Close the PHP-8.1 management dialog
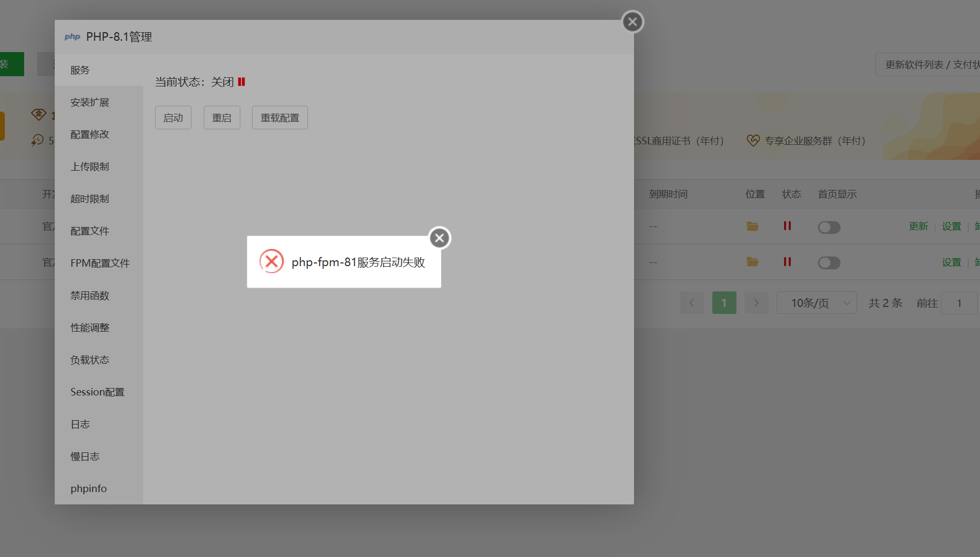Image resolution: width=980 pixels, height=557 pixels. (632, 21)
